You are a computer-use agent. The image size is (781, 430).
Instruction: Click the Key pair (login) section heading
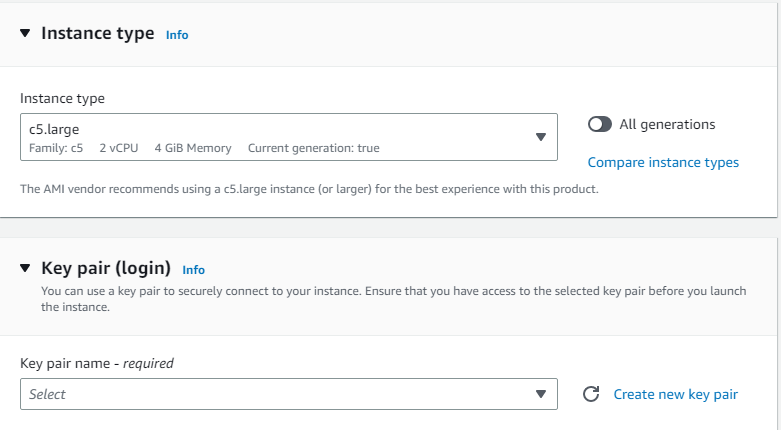pyautogui.click(x=106, y=268)
